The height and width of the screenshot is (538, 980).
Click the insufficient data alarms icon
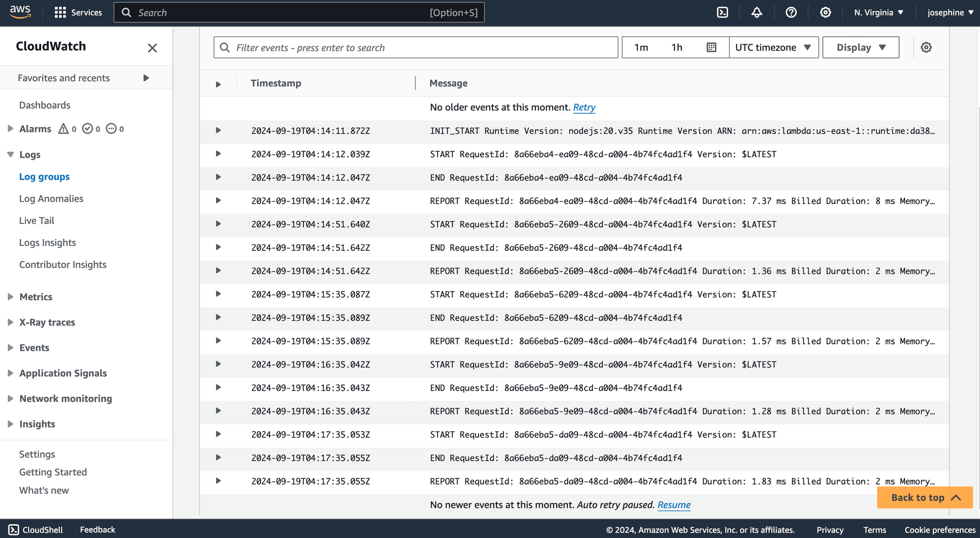[111, 128]
